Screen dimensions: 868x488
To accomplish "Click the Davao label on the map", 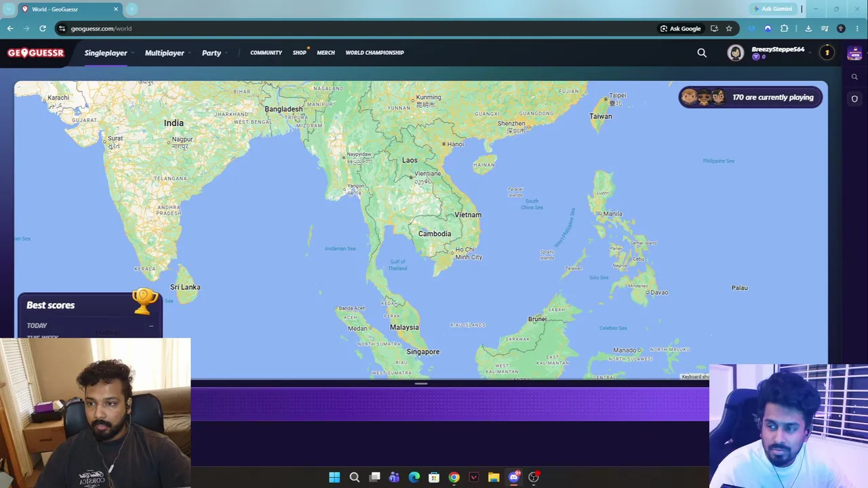I will (659, 293).
